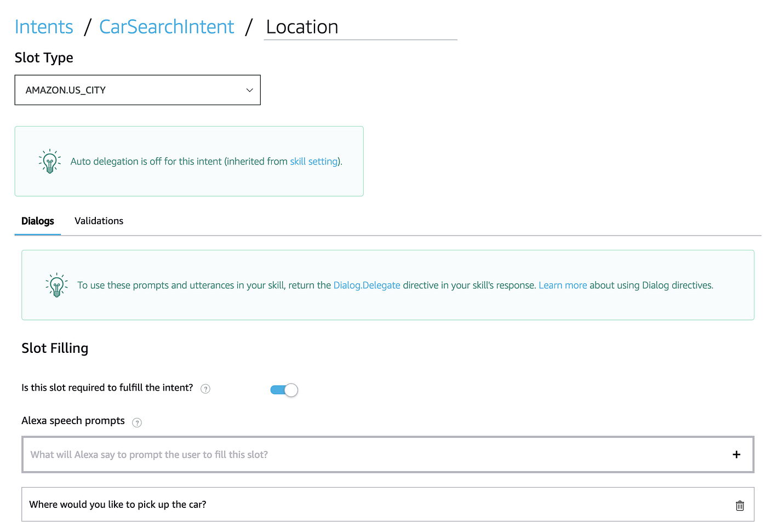The image size is (767, 532).
Task: Click the Location slot name field
Action: [x=360, y=26]
